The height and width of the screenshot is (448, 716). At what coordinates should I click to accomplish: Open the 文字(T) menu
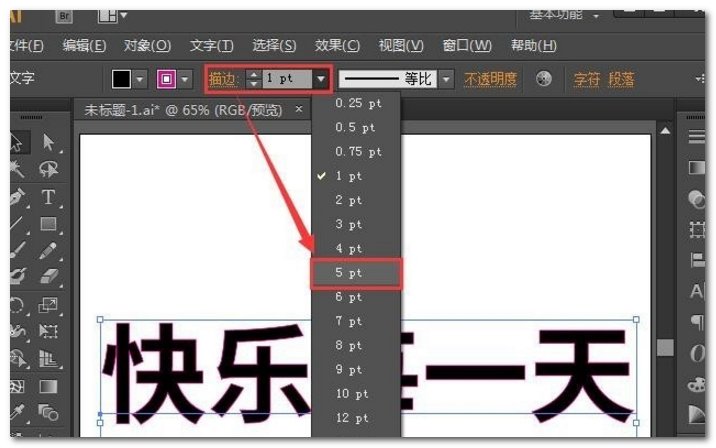pos(211,46)
